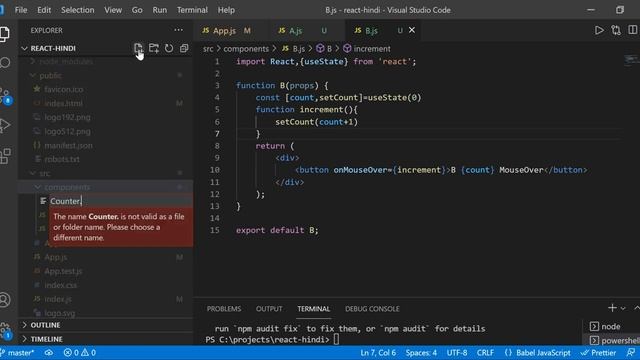Open changes compare icon in editor toolbar
640x360 pixels.
(616, 30)
